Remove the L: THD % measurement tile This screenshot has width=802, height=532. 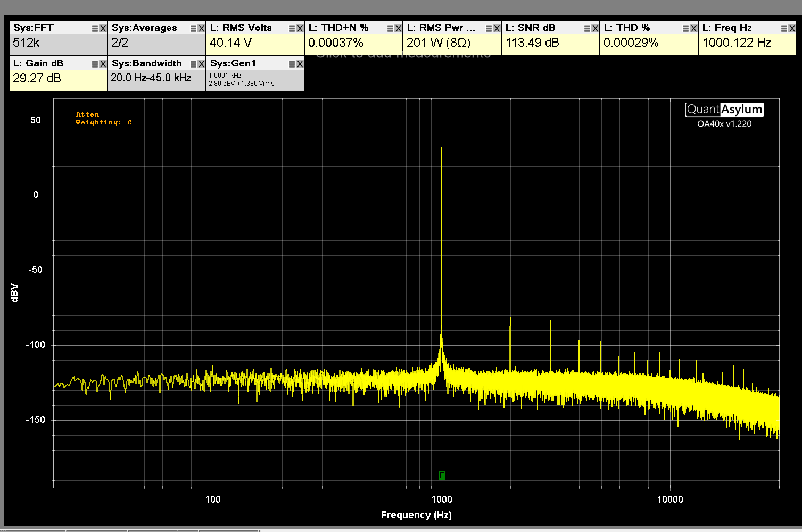coord(693,29)
